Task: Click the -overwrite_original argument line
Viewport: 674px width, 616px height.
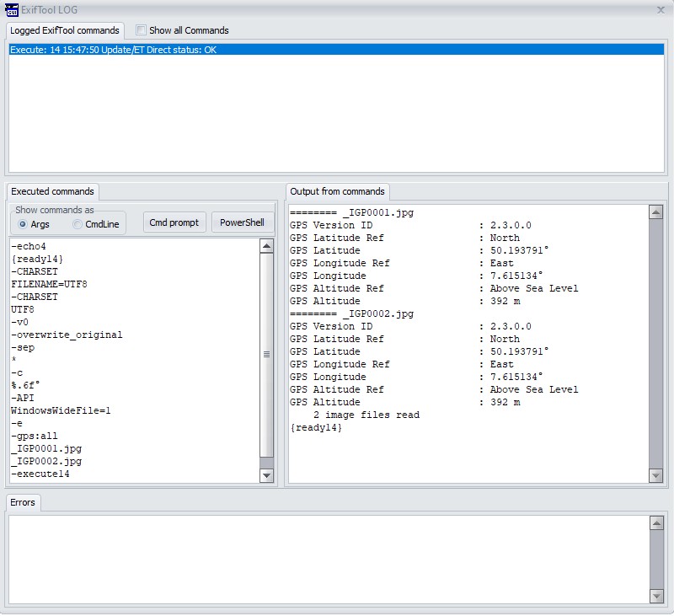Action: (67, 335)
